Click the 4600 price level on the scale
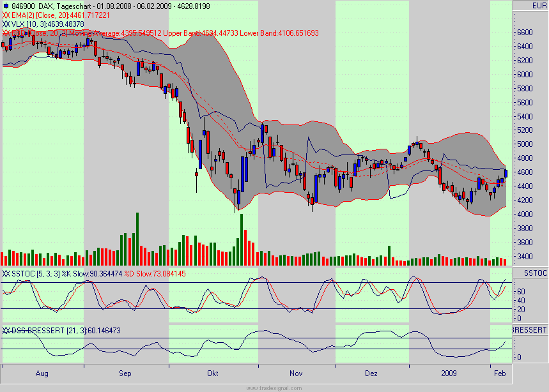The width and height of the screenshot is (549, 392). 524,170
